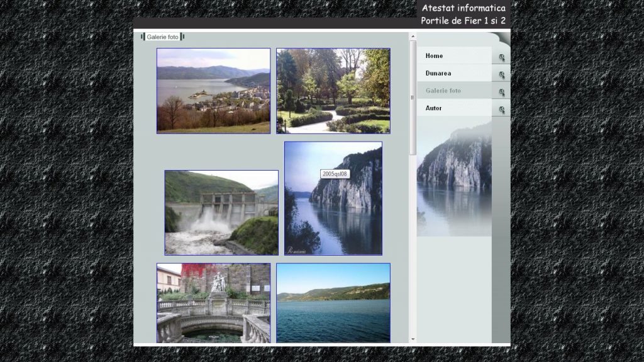
Task: Click the Galerie foto section heading
Action: [x=162, y=37]
